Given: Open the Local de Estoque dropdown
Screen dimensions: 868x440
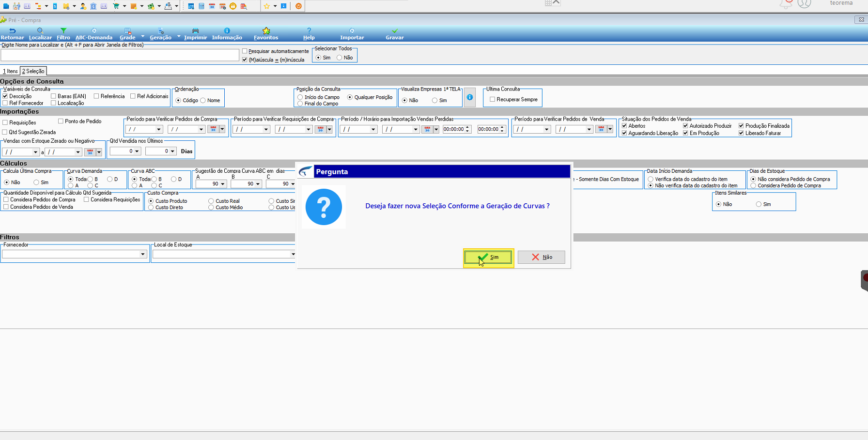Looking at the screenshot, I should point(293,254).
